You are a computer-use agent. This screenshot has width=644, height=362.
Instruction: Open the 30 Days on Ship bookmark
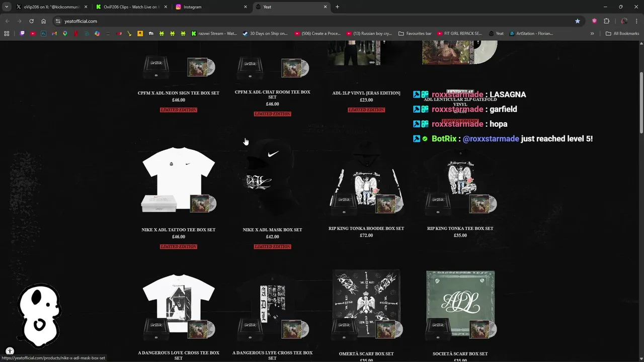[x=265, y=34]
